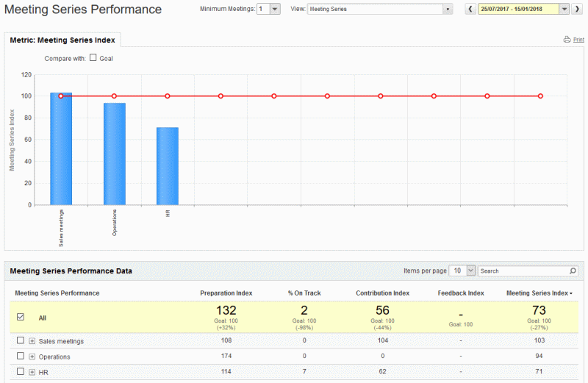588x383 pixels.
Task: Click the Print link
Action: pos(578,40)
